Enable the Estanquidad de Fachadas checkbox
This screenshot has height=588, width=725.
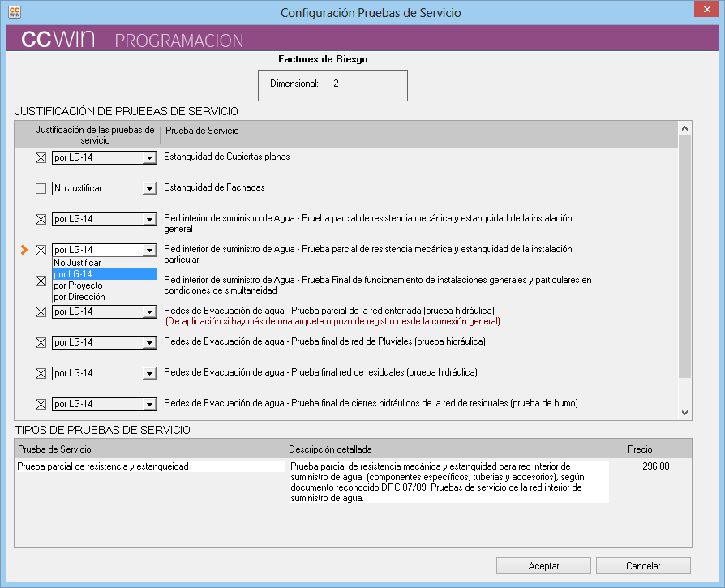pyautogui.click(x=41, y=189)
